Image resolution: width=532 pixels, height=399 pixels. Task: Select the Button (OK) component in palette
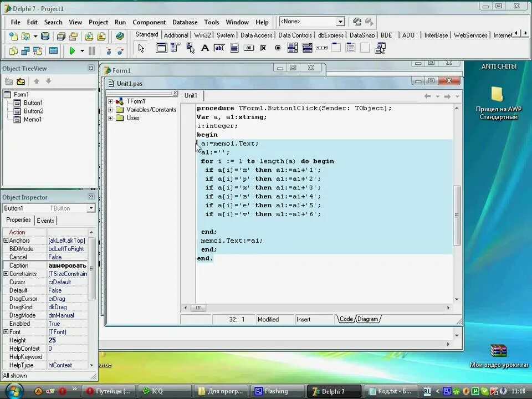click(249, 48)
